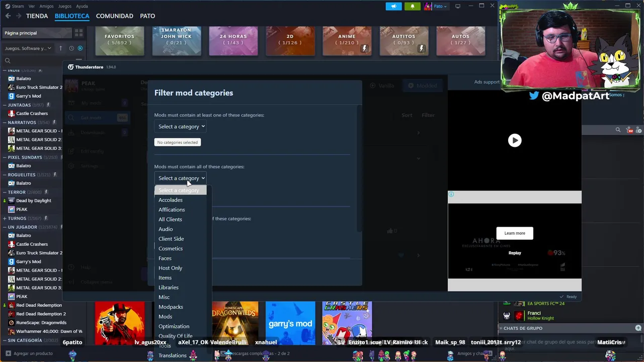
Task: Open the Amigos menu
Action: (46, 6)
